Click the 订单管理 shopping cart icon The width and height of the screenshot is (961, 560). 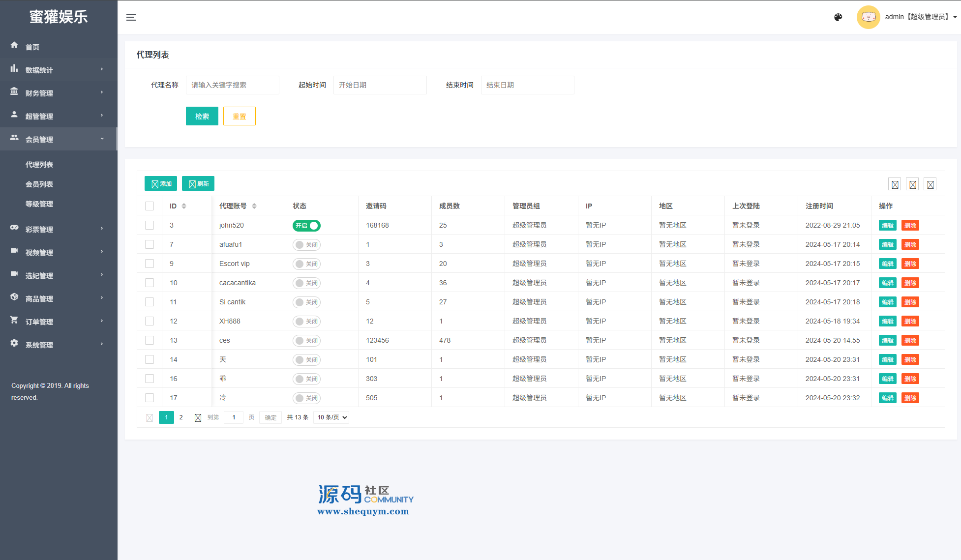pos(14,320)
